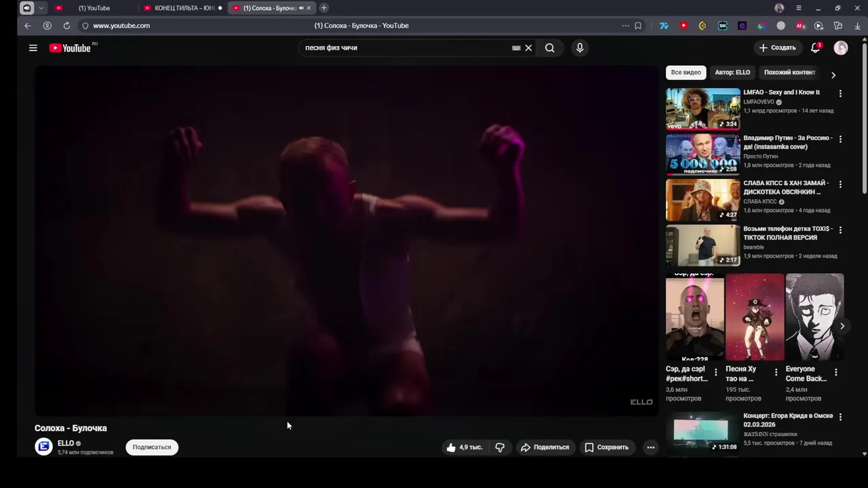Open options for Сэр, да сэр short
The image size is (868, 488).
point(715,372)
